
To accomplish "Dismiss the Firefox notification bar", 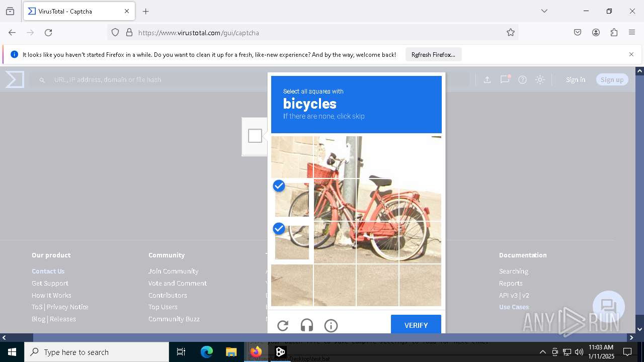I will click(x=631, y=54).
